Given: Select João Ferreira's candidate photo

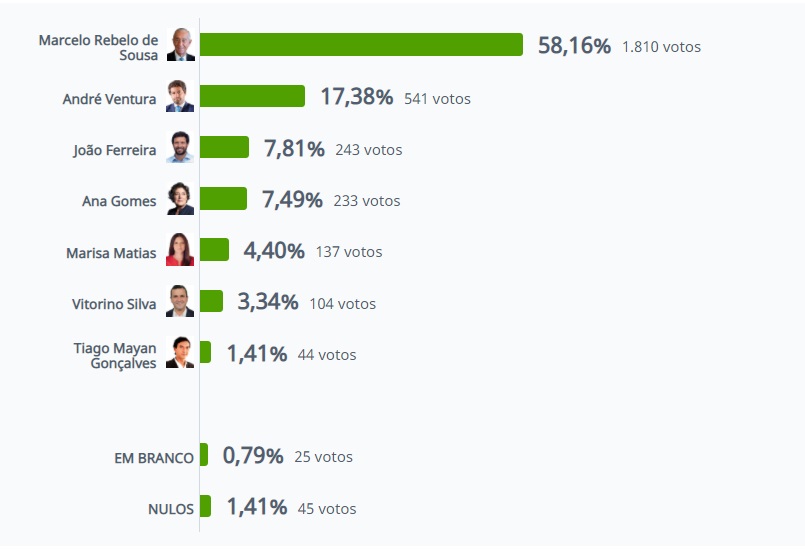Looking at the screenshot, I should 180,147.
